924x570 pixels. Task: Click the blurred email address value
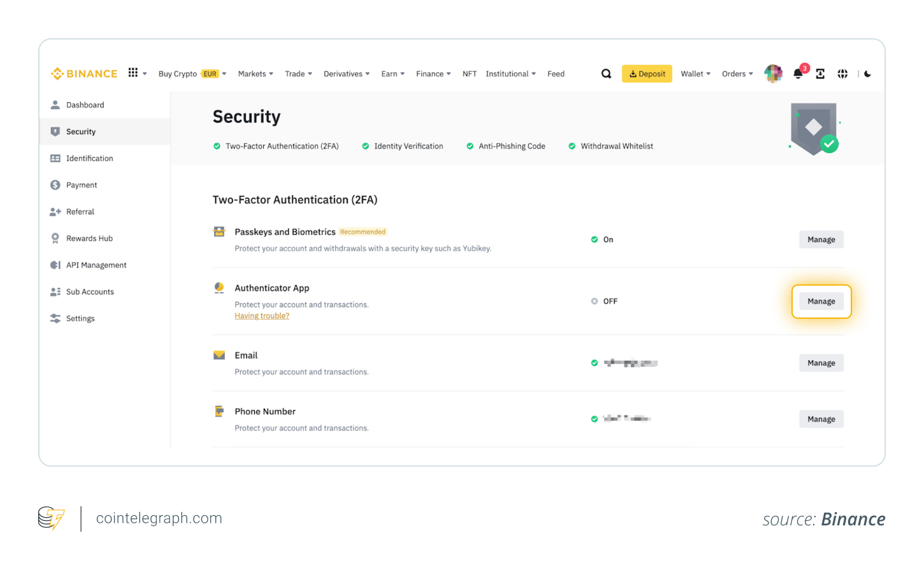631,363
